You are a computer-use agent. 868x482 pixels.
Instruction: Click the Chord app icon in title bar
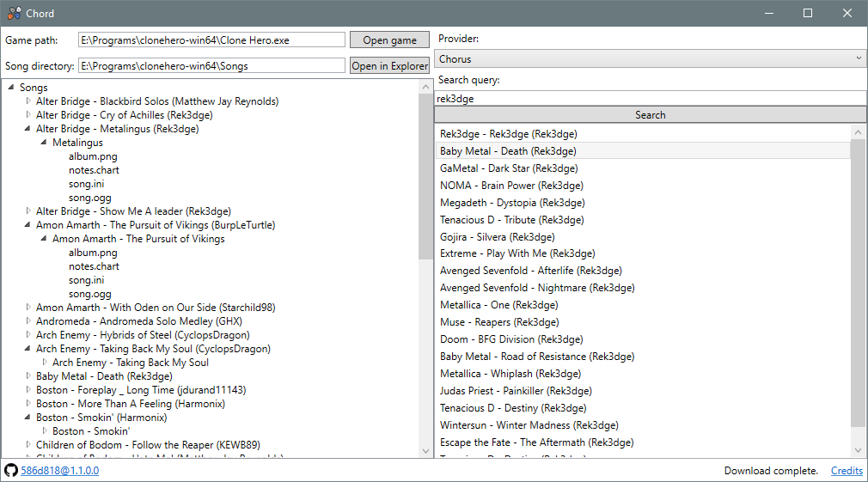pos(15,13)
